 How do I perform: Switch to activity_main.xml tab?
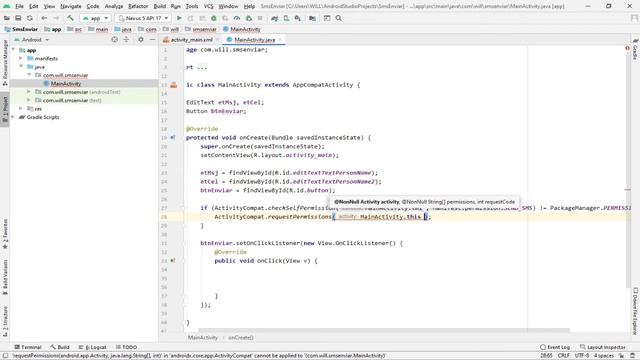192,40
